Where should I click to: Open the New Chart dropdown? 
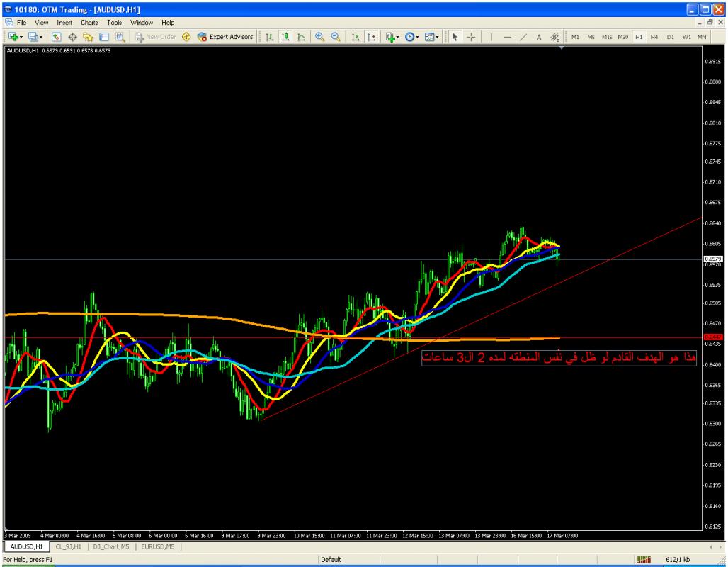tap(15, 37)
